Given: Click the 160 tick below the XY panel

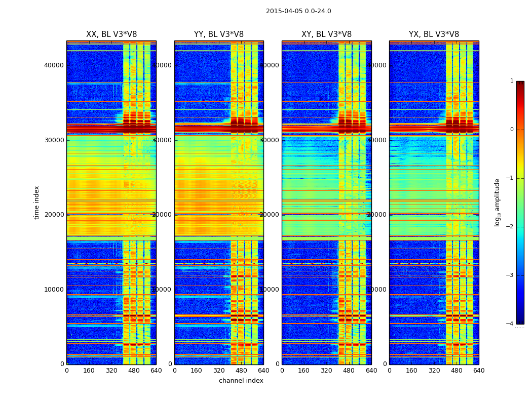Looking at the screenshot, I should pos(304,371).
